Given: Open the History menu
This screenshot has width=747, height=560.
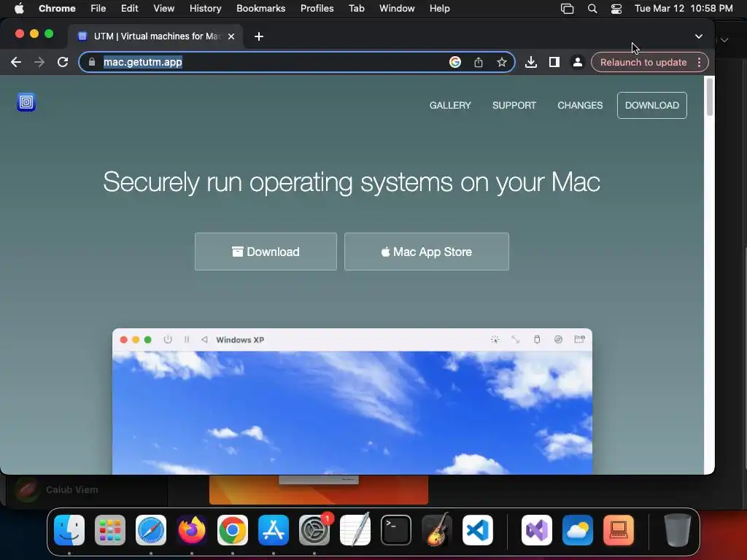Looking at the screenshot, I should click(205, 9).
